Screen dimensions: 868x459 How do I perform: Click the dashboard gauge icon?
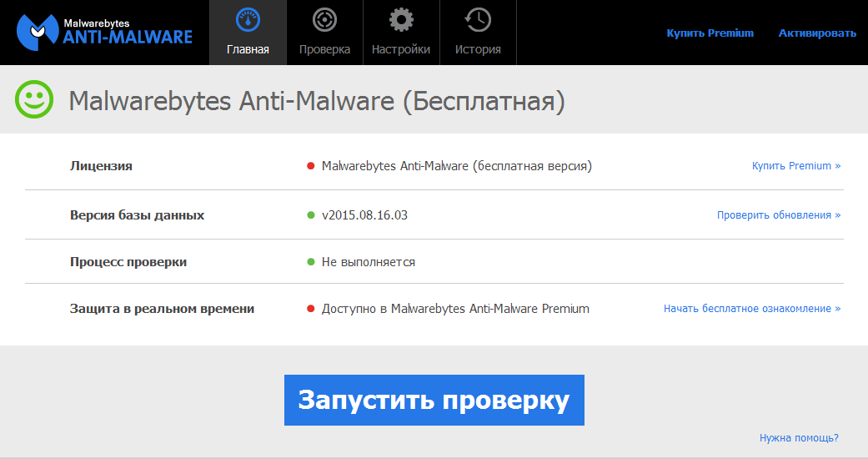click(248, 19)
